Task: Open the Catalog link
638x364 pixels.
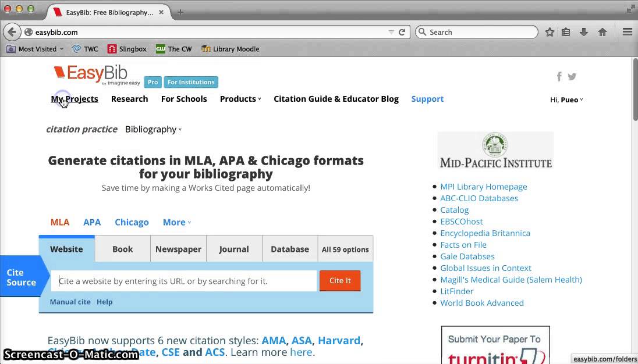Action: (x=454, y=210)
